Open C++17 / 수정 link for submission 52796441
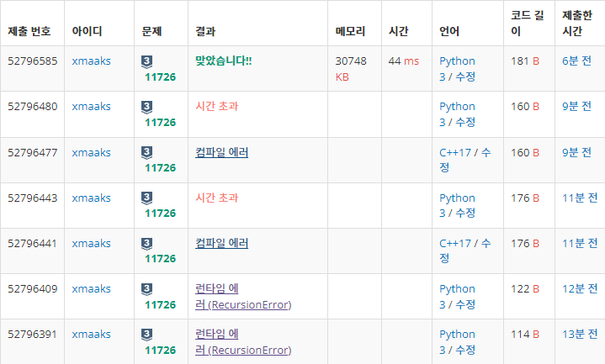 coord(465,251)
